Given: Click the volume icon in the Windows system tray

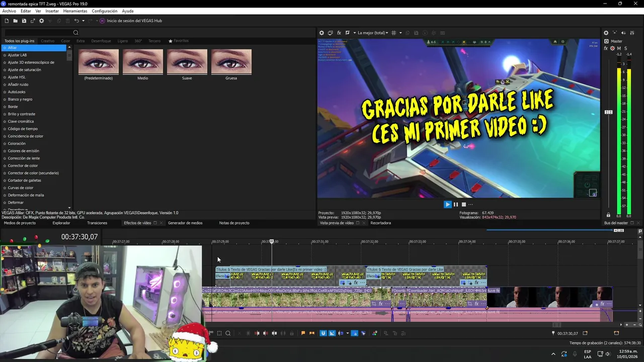Looking at the screenshot, I should (608, 354).
